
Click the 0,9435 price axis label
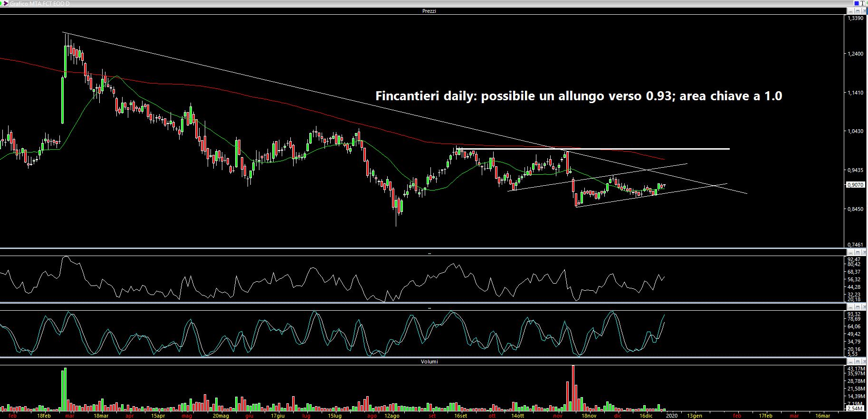point(856,170)
